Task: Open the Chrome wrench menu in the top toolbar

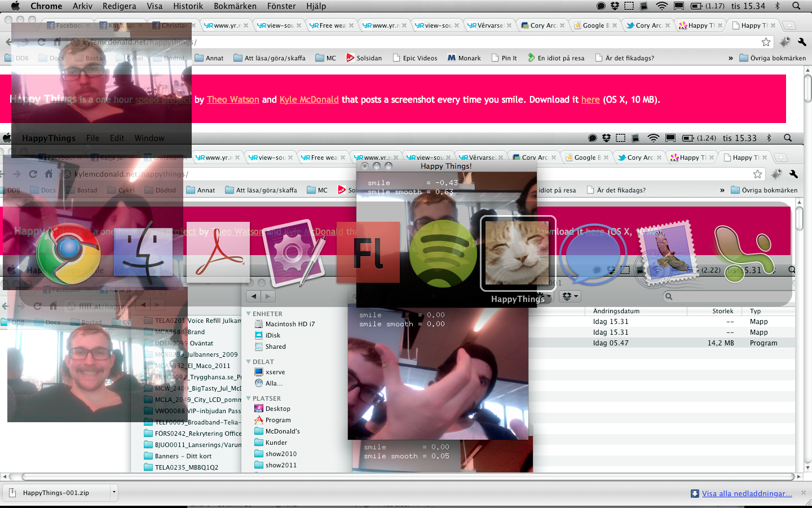Action: 802,42
